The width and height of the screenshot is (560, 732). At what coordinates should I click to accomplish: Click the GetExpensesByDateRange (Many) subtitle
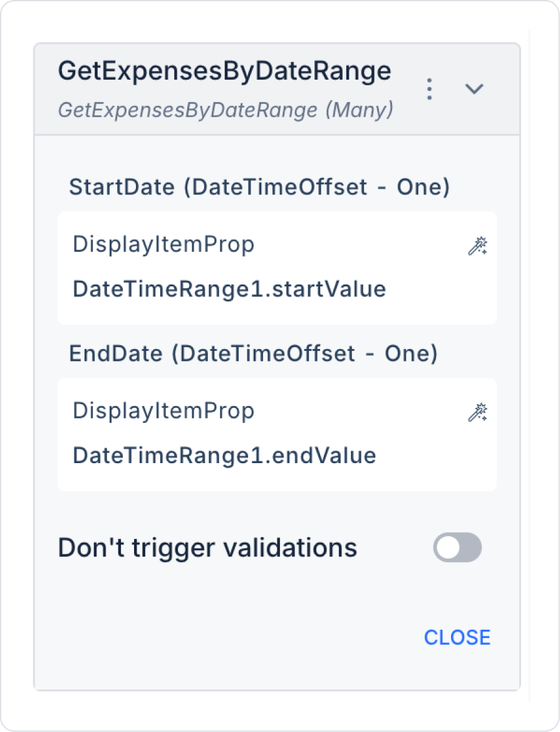[x=226, y=110]
